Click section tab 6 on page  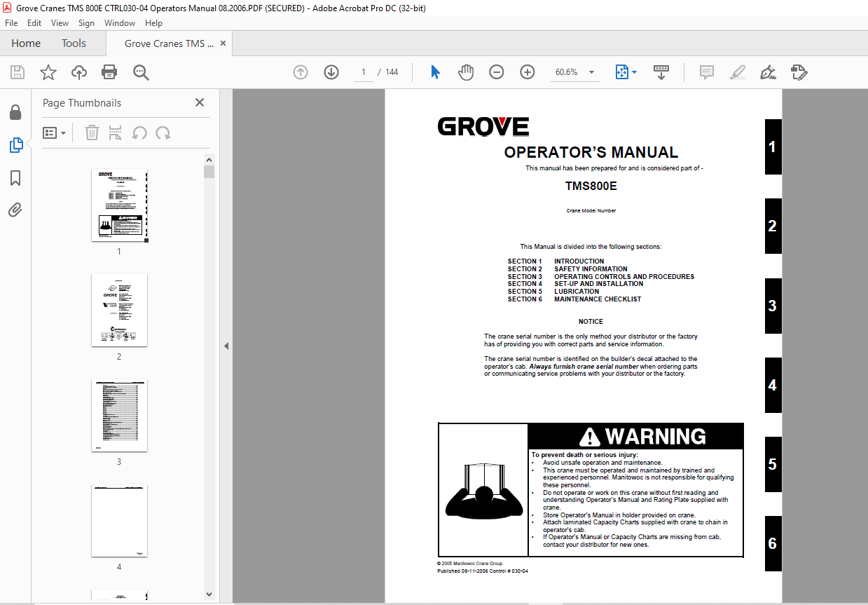coord(773,543)
